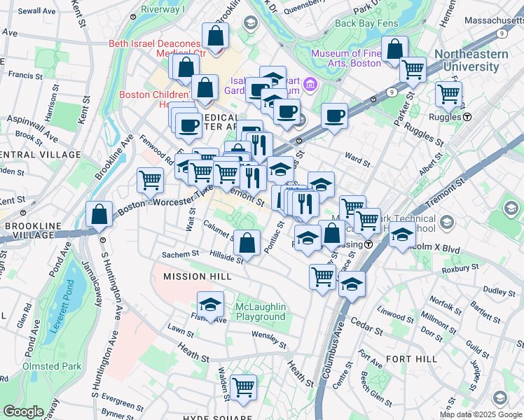Open the fork and knife marker near Pontiac St

pyautogui.click(x=305, y=204)
